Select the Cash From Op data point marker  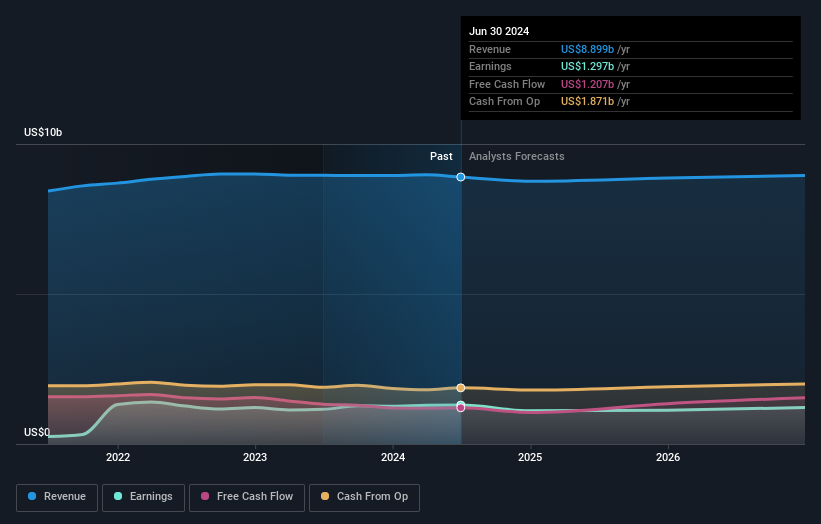(461, 388)
